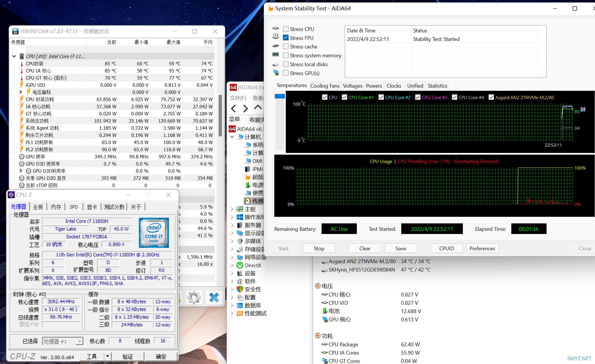Select the Stability Test: Started log row

[x=441, y=39]
